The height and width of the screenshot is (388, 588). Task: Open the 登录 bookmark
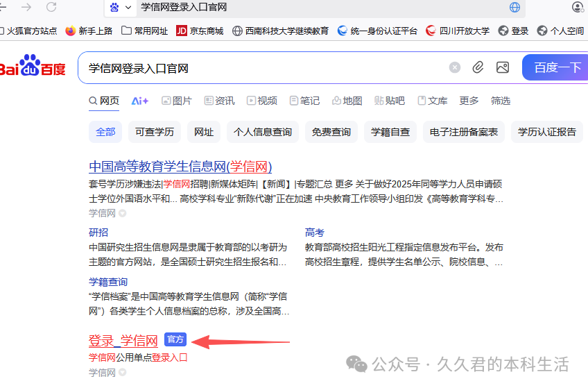coord(513,31)
